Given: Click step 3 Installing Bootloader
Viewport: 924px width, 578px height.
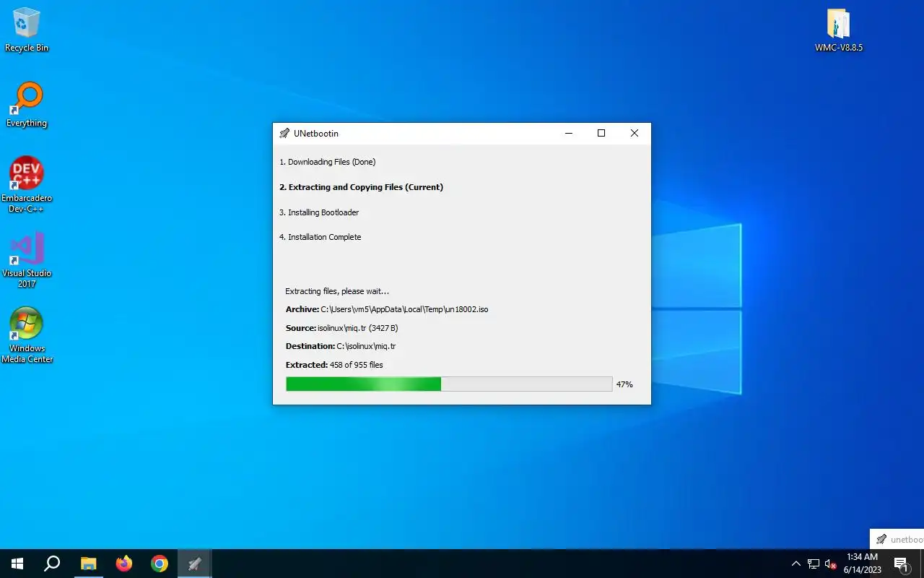Looking at the screenshot, I should point(319,212).
